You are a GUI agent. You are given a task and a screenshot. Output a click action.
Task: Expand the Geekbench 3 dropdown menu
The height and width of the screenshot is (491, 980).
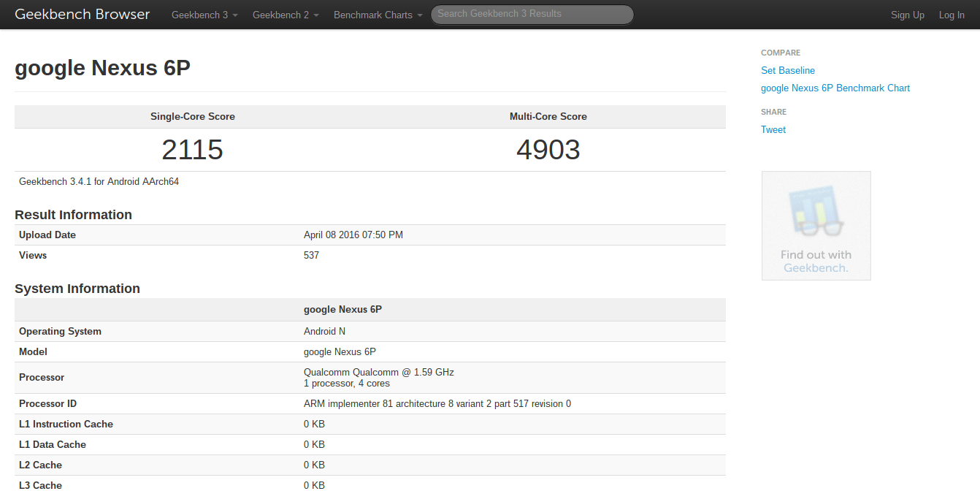pyautogui.click(x=204, y=15)
